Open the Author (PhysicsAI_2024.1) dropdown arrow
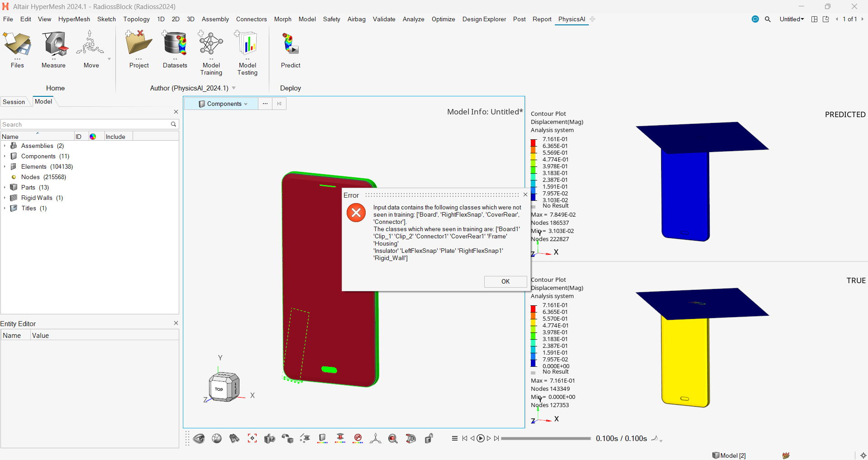868x460 pixels. [x=234, y=88]
